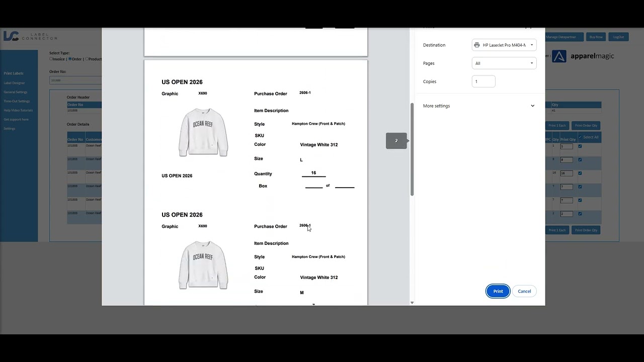The image size is (644, 362).
Task: Select the Invoice radio button
Action: point(51,59)
